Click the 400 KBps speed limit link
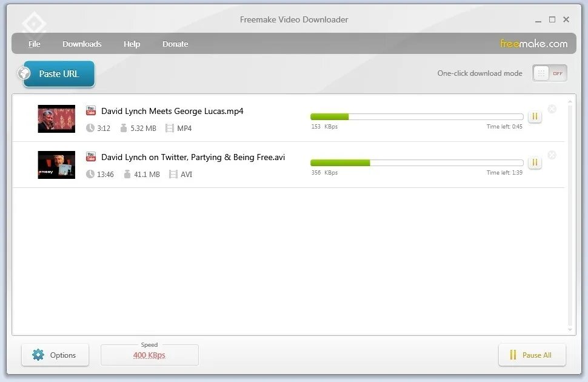588x382 pixels. click(149, 355)
